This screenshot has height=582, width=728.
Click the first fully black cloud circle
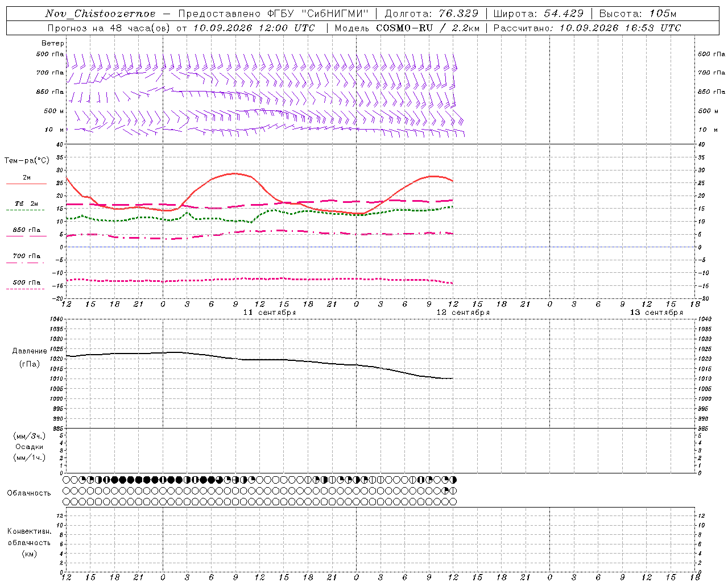click(x=114, y=480)
